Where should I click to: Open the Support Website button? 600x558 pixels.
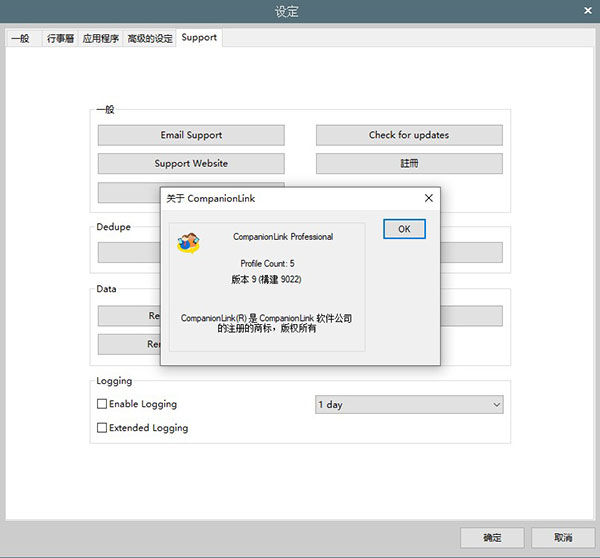coord(191,163)
